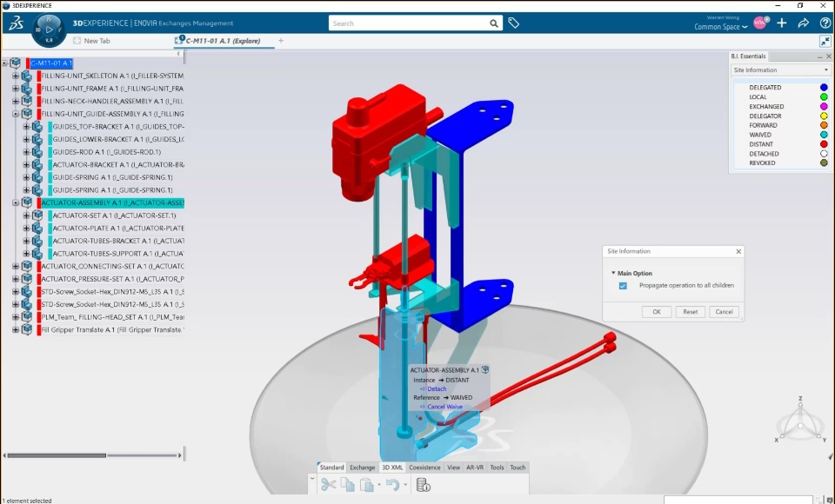Collapse the tree panel with arrow
The width and height of the screenshot is (835, 504).
click(x=178, y=53)
